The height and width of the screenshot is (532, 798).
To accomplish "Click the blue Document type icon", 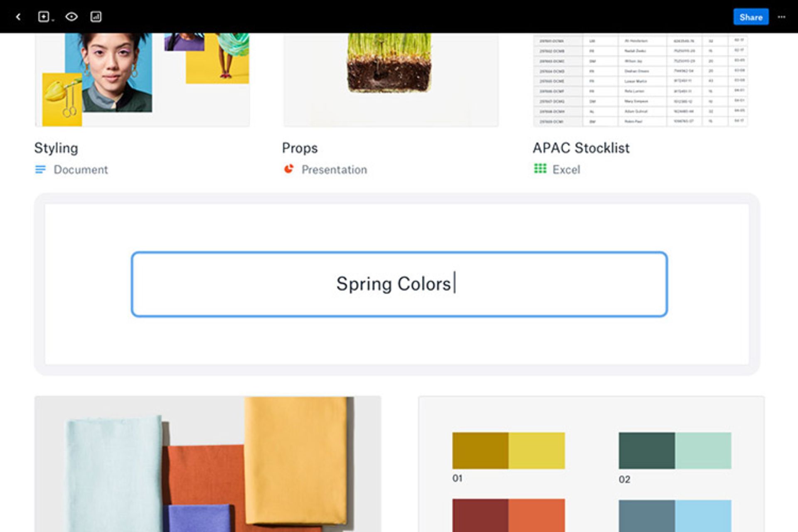I will point(40,170).
